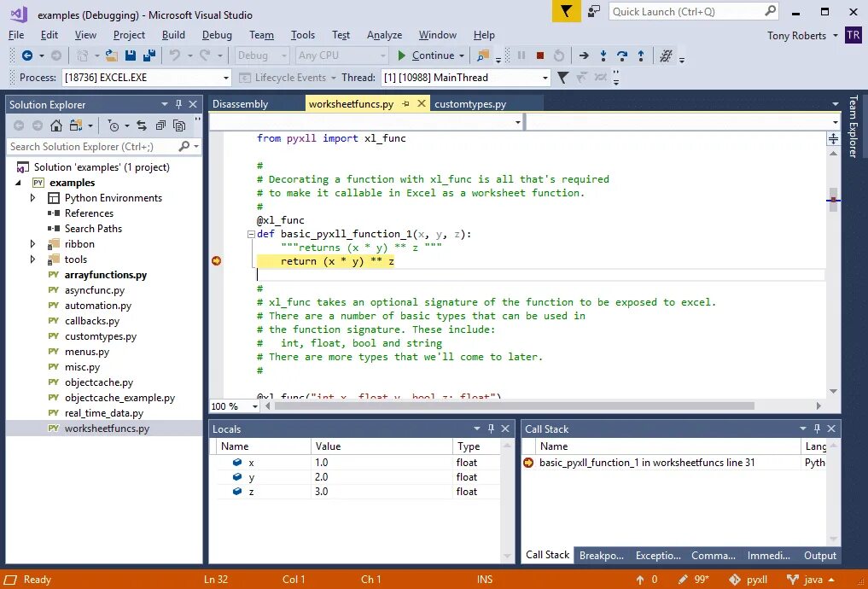This screenshot has height=589, width=868.
Task: Toggle the pin on worksheetfuncs.py tab
Action: (x=405, y=104)
